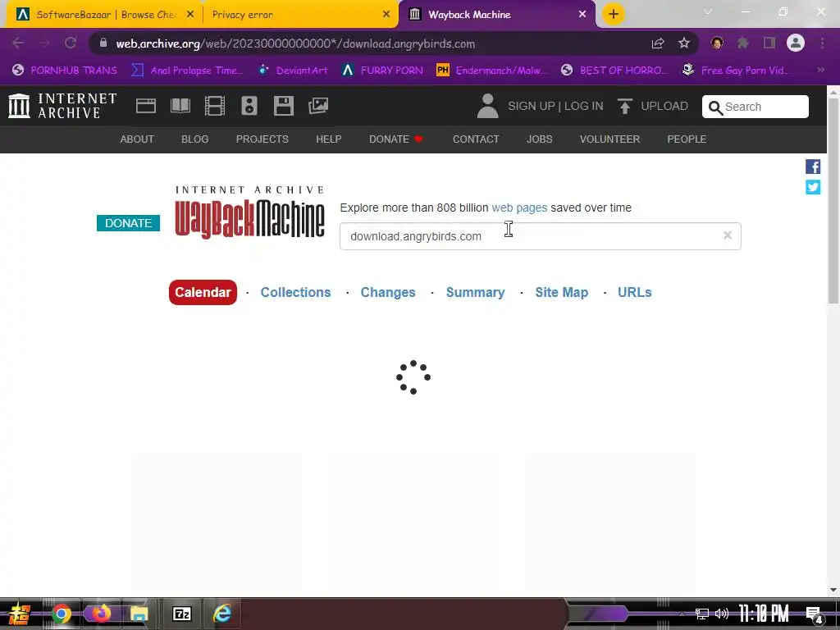Switch to Privacy error tab
The width and height of the screenshot is (840, 630).
[300, 15]
